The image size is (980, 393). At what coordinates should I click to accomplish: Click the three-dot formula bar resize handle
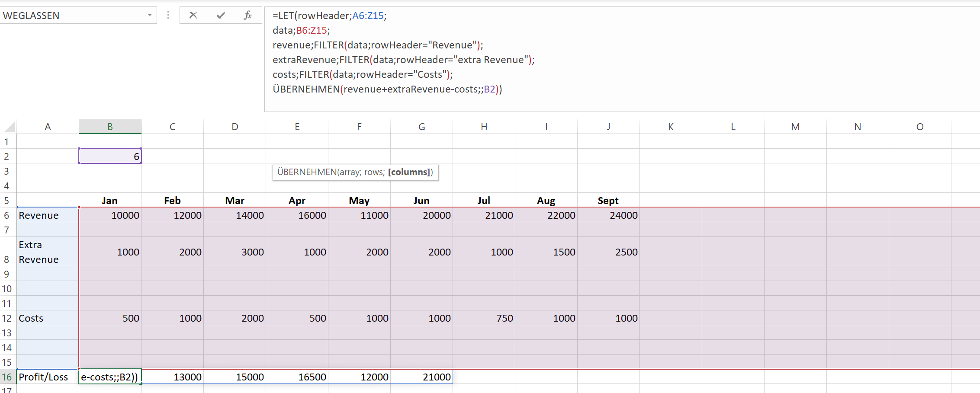click(168, 16)
